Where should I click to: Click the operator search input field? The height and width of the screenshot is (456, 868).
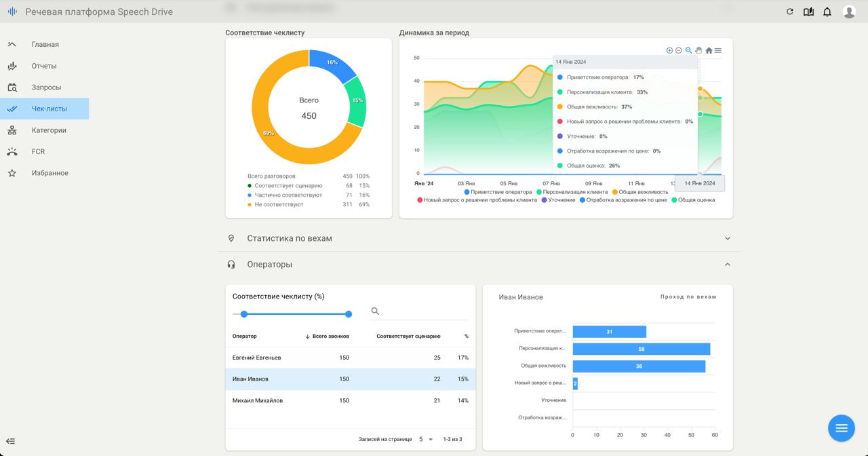(x=424, y=311)
